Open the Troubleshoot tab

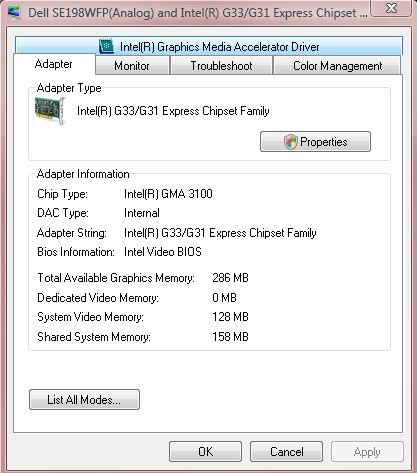(x=221, y=66)
